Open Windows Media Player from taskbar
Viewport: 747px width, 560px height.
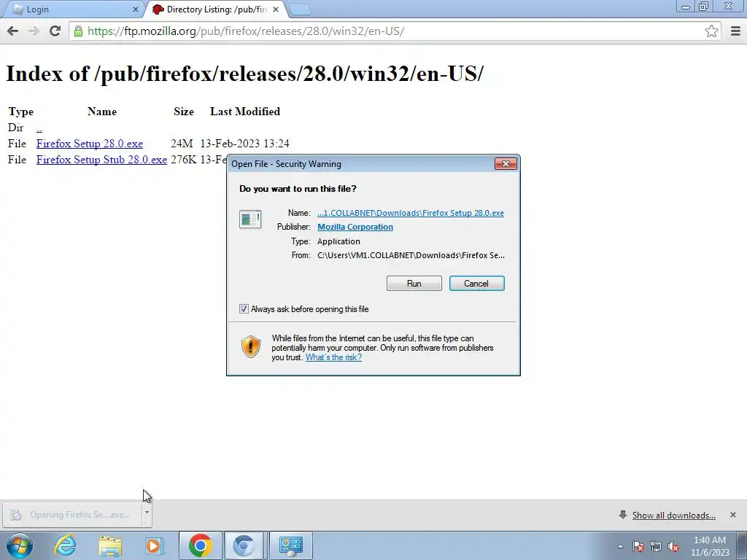point(154,545)
